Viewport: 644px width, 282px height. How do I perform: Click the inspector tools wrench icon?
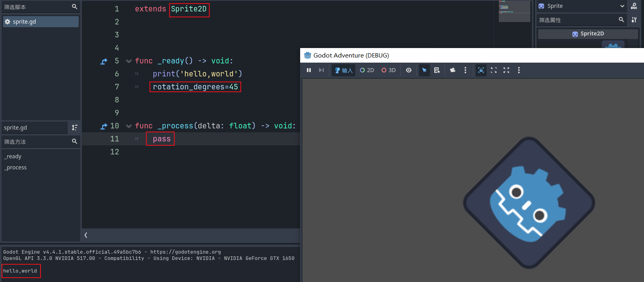coord(634,20)
